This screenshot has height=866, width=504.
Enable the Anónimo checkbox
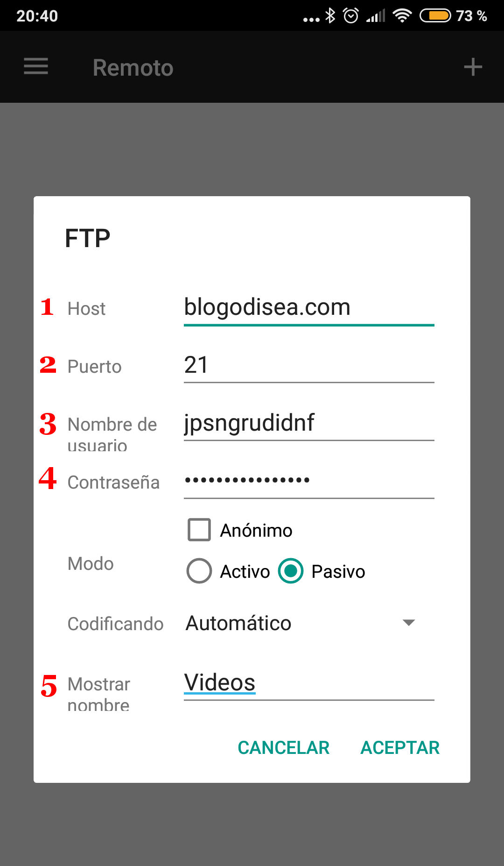pos(199,530)
